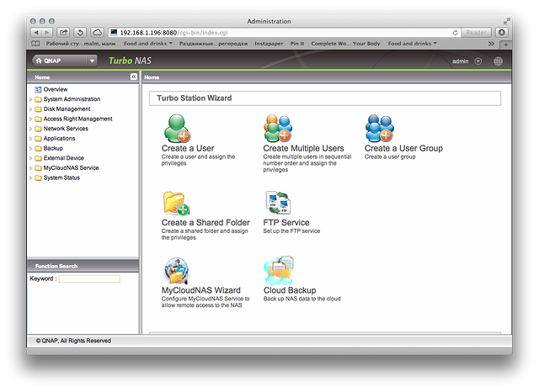Select MyCloudNAS Service label in tree
Screen dimensions: 539x392
pos(71,168)
